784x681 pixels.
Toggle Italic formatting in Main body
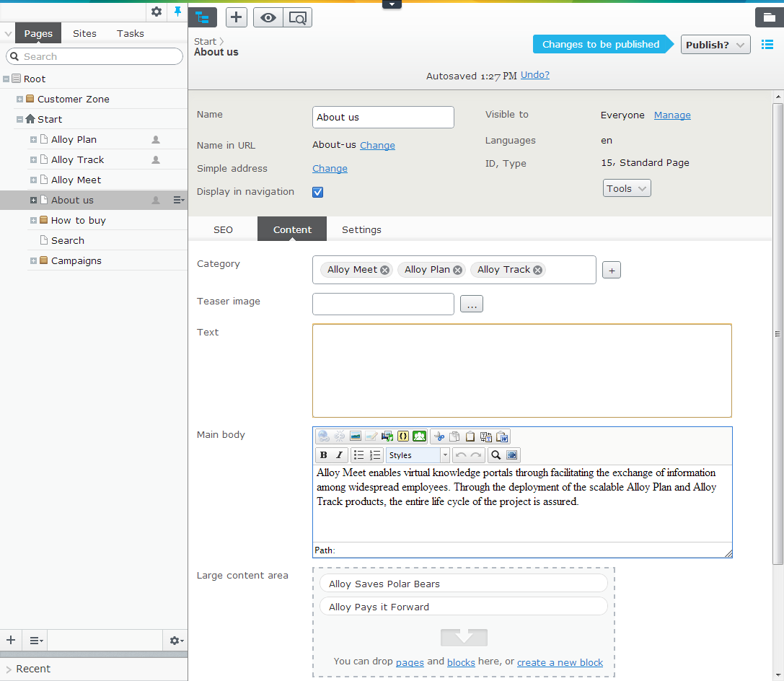click(339, 455)
